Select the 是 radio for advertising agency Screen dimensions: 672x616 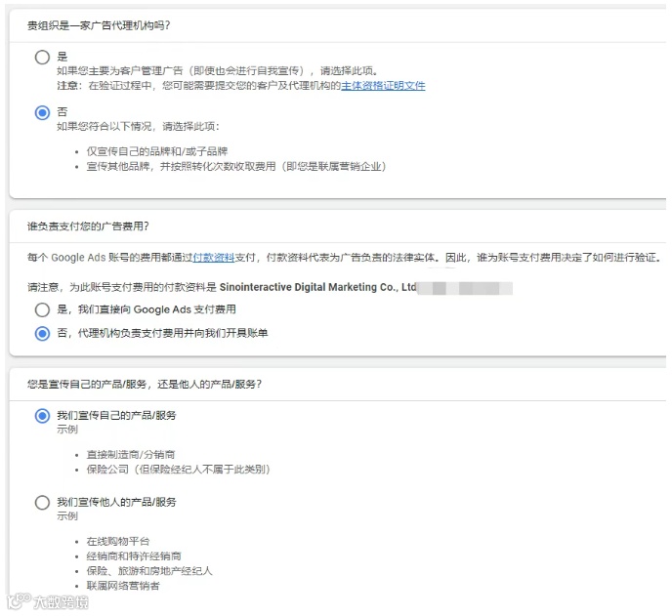42,57
